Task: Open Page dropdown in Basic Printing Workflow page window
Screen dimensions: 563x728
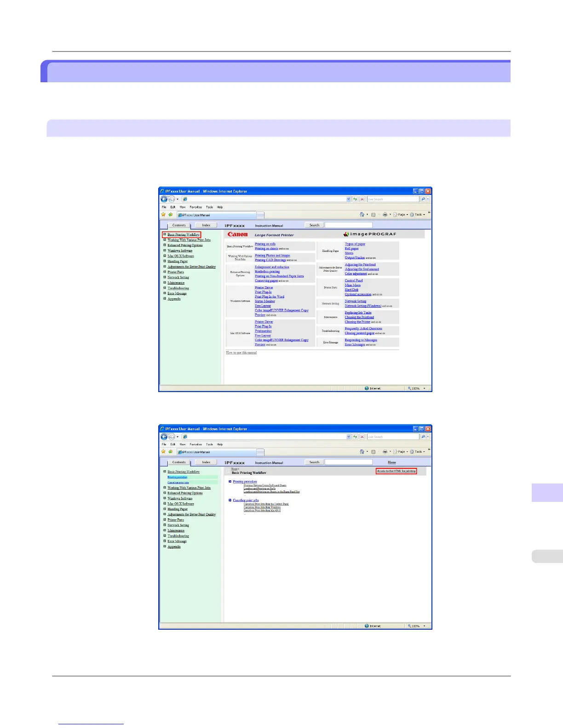Action: (x=401, y=452)
